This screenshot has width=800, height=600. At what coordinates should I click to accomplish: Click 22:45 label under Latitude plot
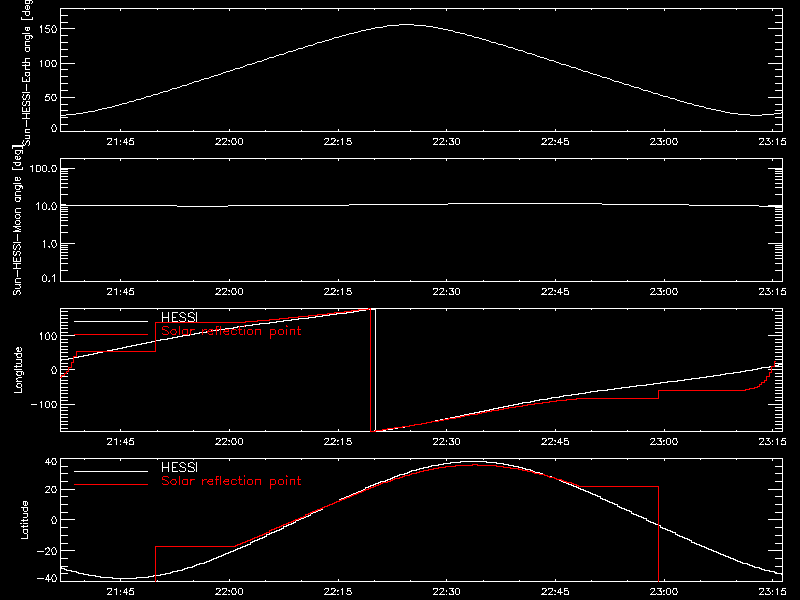point(555,592)
